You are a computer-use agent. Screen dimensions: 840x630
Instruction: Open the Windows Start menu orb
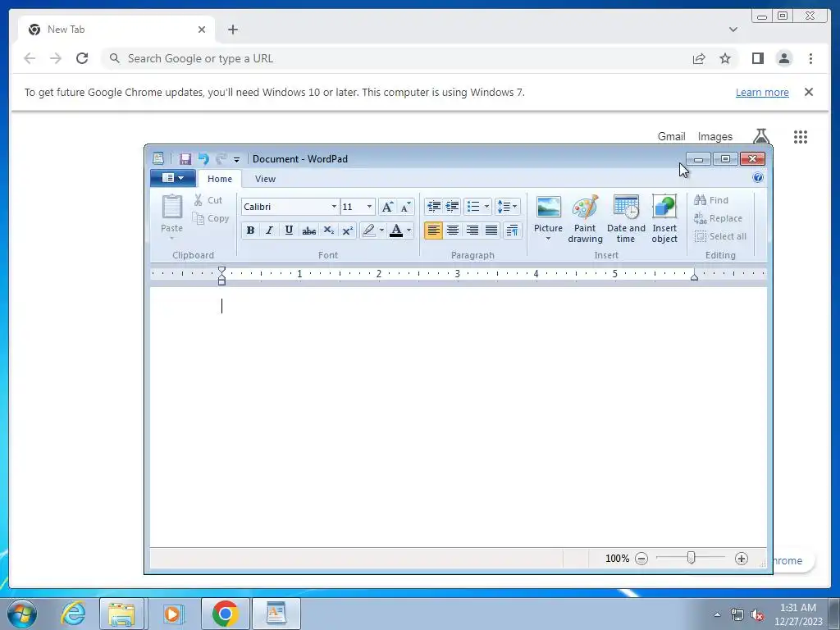click(22, 614)
